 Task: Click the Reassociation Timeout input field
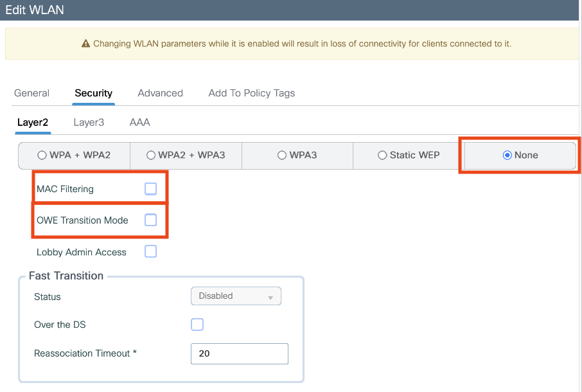tap(239, 353)
